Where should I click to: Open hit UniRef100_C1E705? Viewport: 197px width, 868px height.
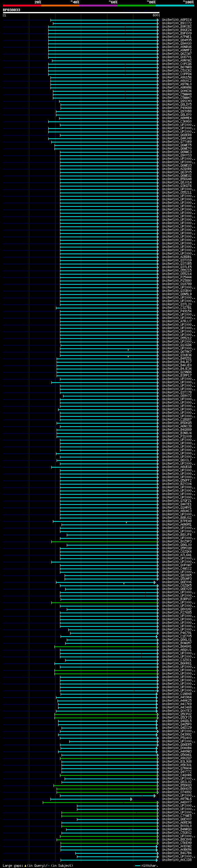(x=176, y=636)
